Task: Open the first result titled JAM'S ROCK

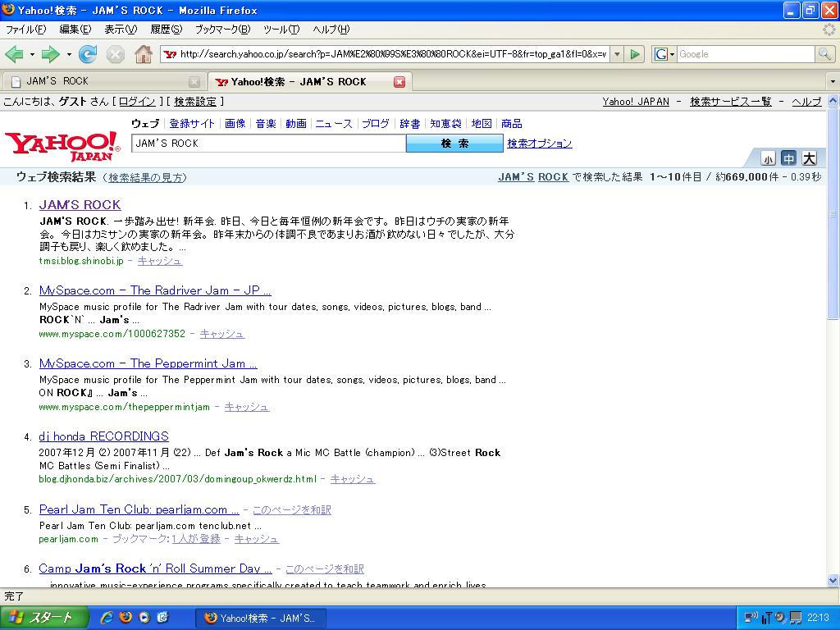Action: coord(80,204)
